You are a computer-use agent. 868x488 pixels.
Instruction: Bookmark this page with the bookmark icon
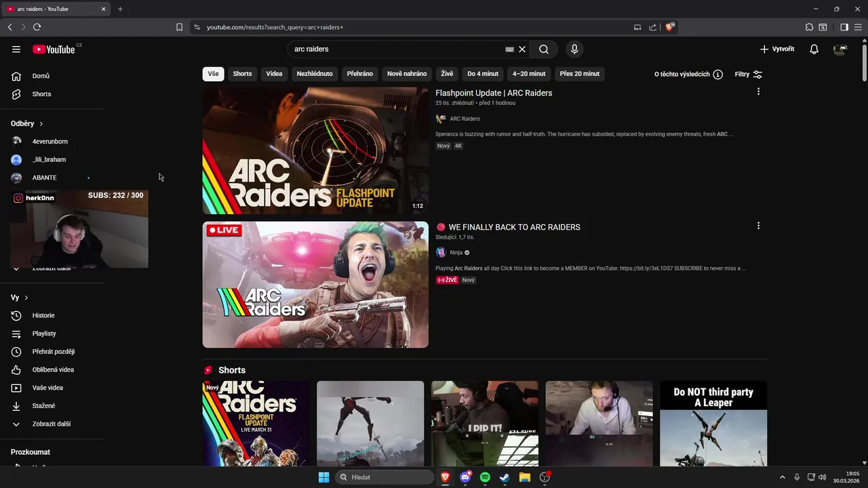(x=179, y=27)
